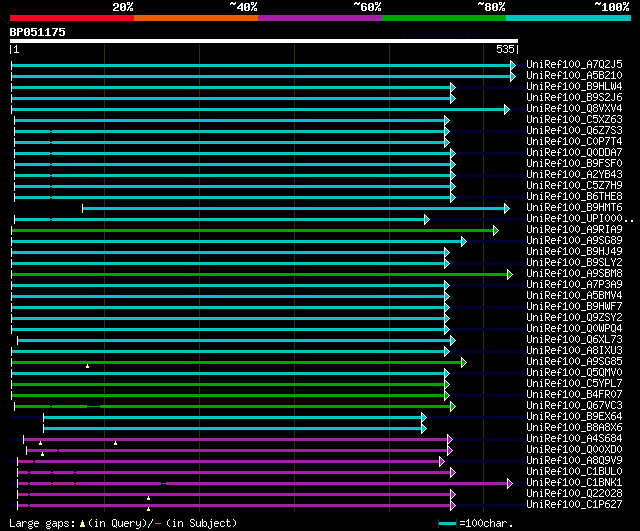This screenshot has height=531, width=640.
Task: Click the white BP051175 query sequence bar
Action: point(264,41)
